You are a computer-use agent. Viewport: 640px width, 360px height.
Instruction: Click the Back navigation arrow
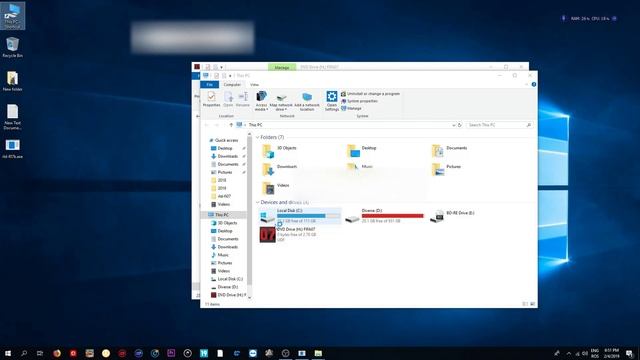[x=207, y=125]
